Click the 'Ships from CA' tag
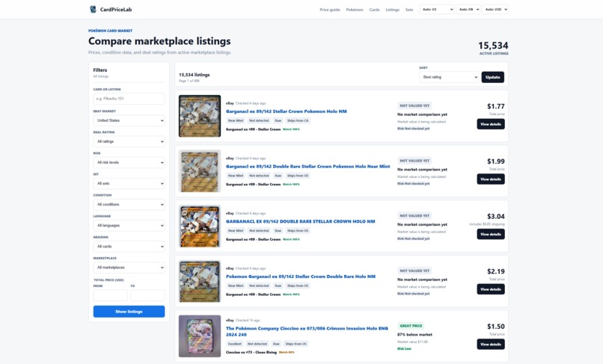Viewport: 603px width, 364px height. pyautogui.click(x=298, y=120)
